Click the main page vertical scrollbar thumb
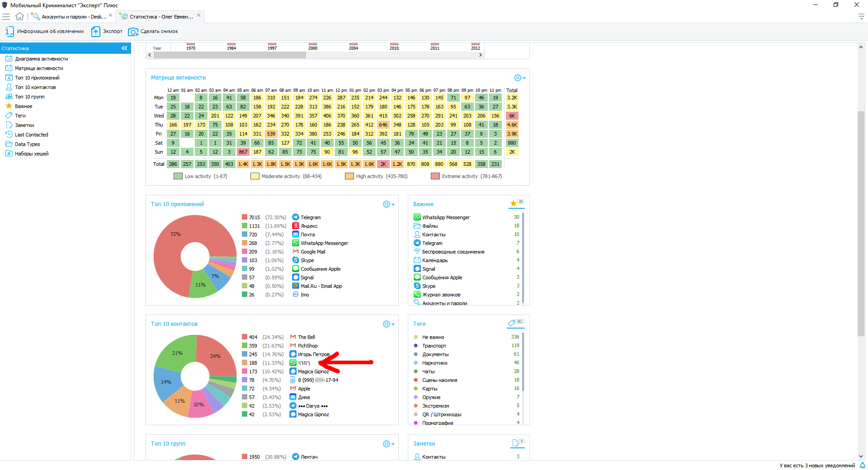The image size is (868, 470). [861, 224]
